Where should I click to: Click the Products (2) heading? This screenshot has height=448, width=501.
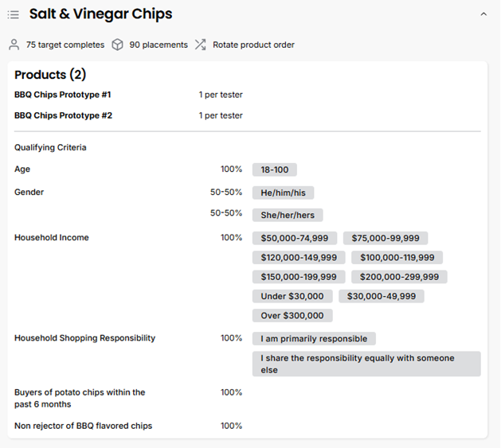coord(50,75)
